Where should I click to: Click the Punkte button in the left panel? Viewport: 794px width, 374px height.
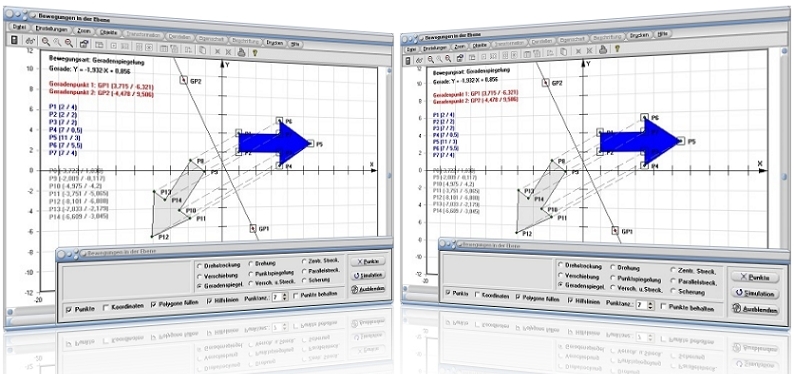(368, 262)
